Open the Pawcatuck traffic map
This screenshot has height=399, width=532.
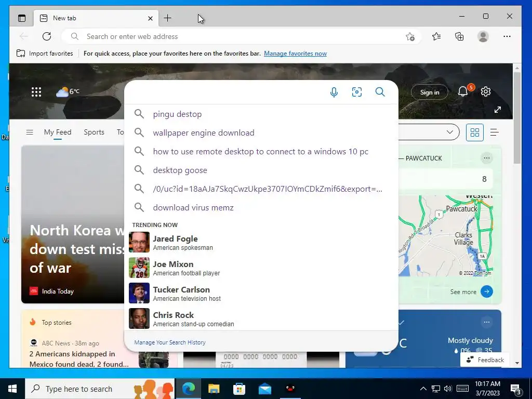(445, 236)
